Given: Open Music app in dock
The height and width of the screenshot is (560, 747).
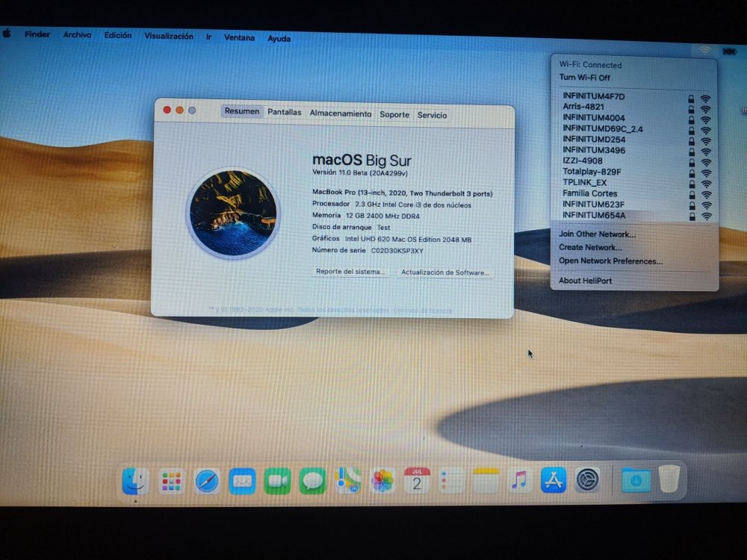Looking at the screenshot, I should tap(519, 480).
